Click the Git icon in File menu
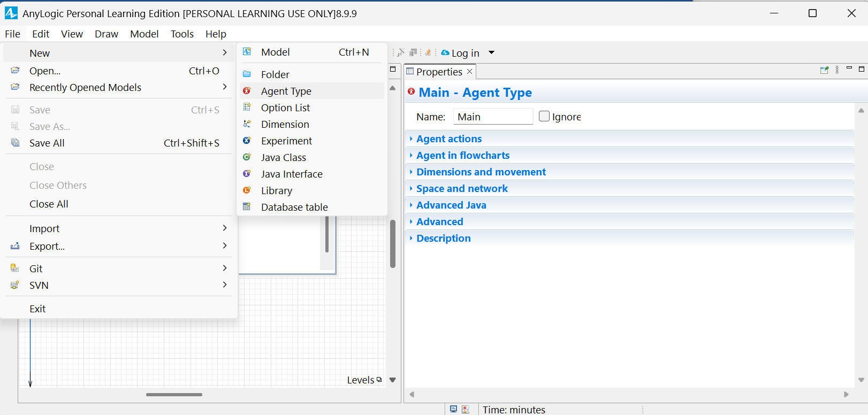868x415 pixels. [15, 268]
